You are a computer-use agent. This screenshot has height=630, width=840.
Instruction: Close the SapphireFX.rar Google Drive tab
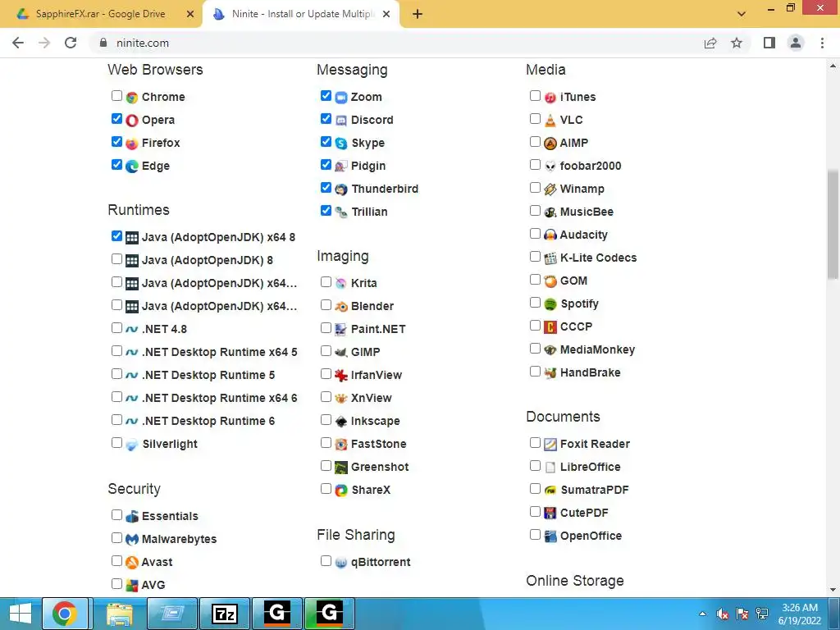coord(190,15)
